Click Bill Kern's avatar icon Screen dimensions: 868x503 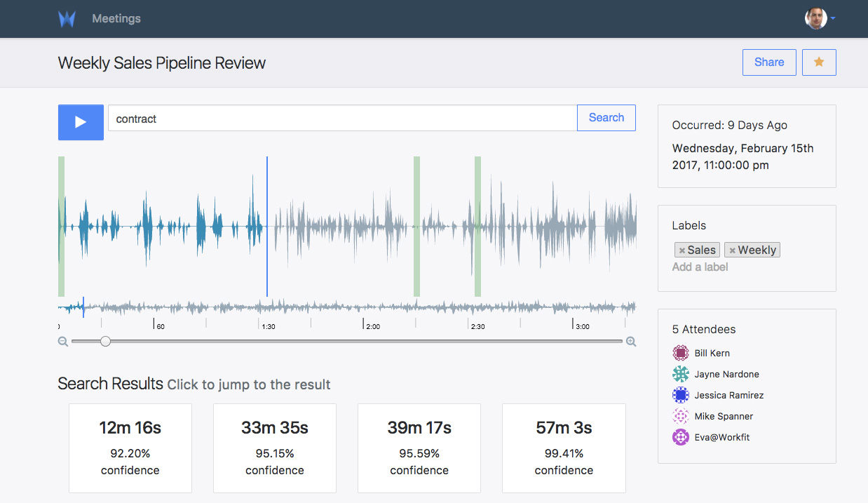click(680, 353)
